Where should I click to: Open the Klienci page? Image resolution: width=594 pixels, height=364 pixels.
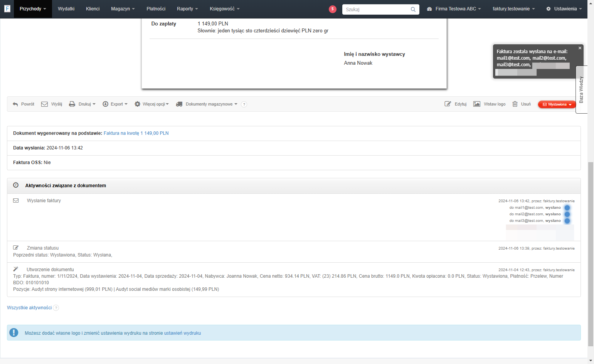93,9
